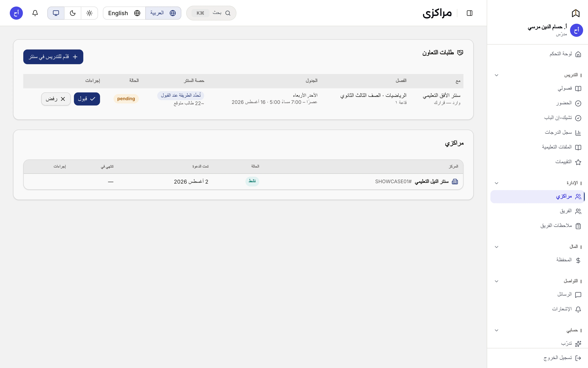Screen dimensions: 588x368
Task: Click the نشط status badge
Action: click(252, 181)
